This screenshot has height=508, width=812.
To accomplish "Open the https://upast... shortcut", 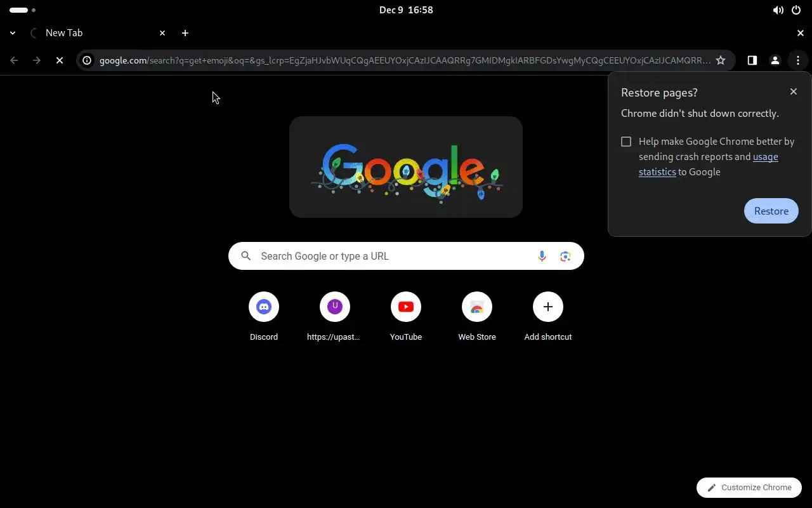I will click(x=335, y=317).
